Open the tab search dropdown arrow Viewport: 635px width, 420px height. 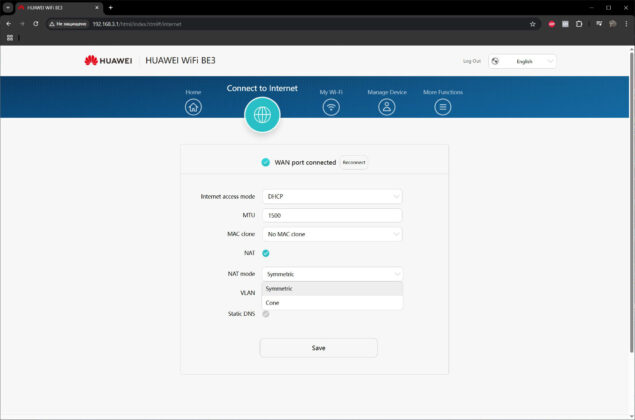click(8, 8)
